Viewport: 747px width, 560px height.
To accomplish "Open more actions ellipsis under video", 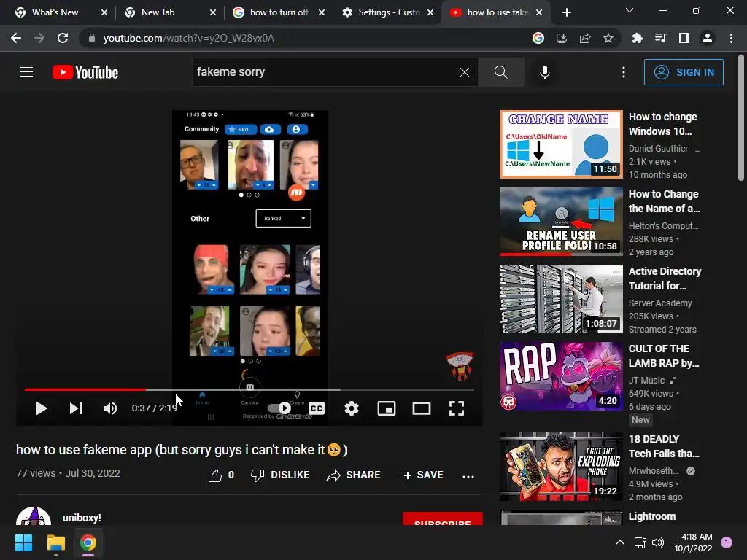I will point(468,475).
